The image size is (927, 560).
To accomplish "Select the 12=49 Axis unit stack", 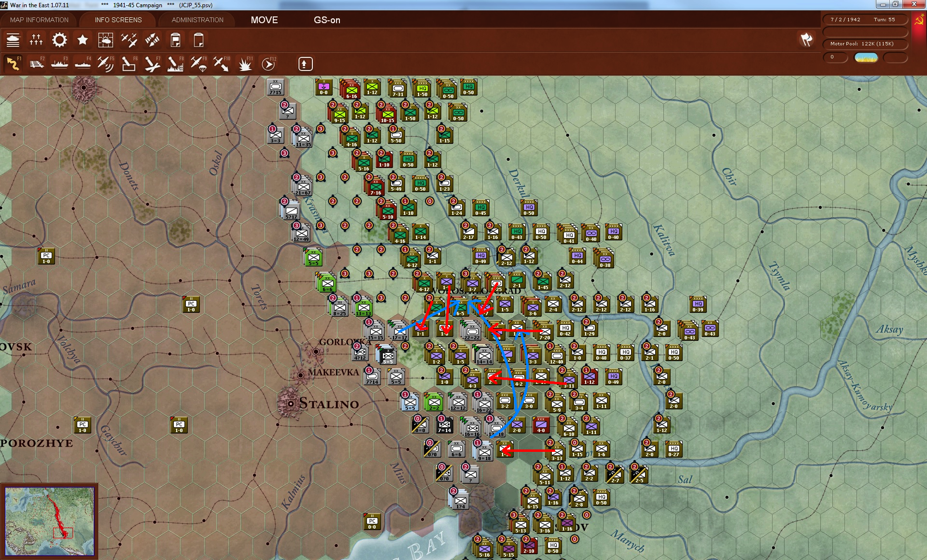I will 301,233.
